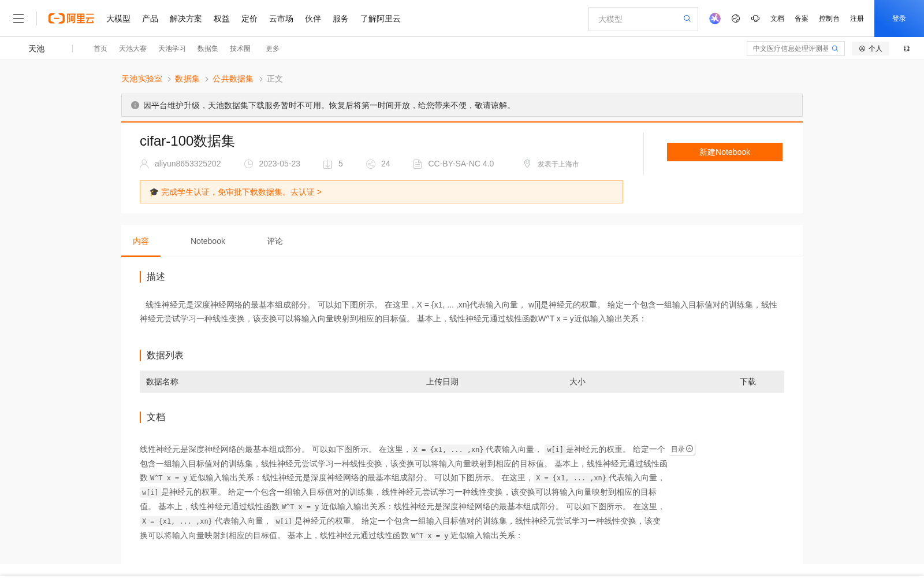Open the hamburger menu
Viewport: 924px width, 578px height.
tap(18, 18)
